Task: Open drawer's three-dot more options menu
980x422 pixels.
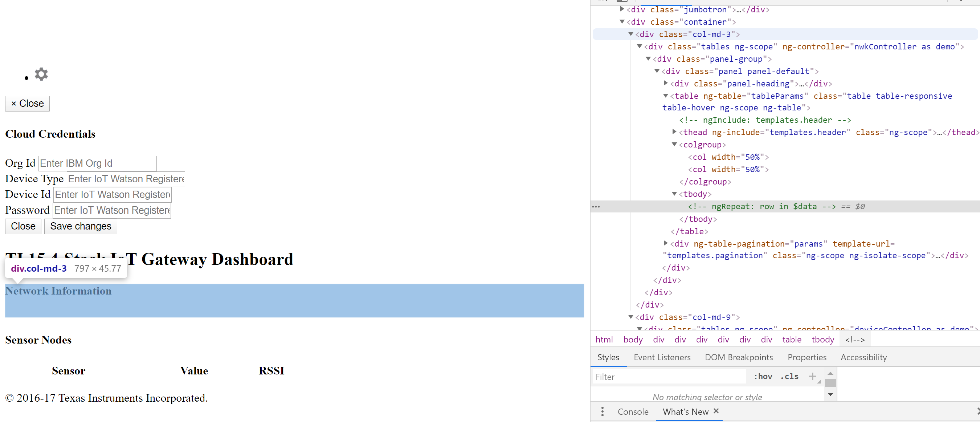Action: click(602, 411)
